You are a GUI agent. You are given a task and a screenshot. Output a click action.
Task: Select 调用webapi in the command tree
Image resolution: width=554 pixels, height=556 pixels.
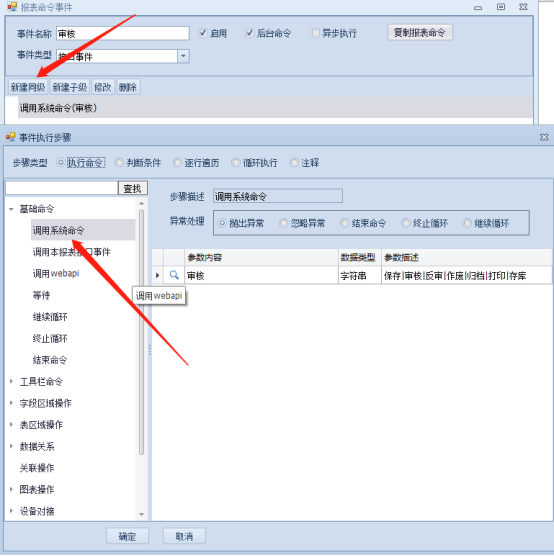click(x=56, y=274)
